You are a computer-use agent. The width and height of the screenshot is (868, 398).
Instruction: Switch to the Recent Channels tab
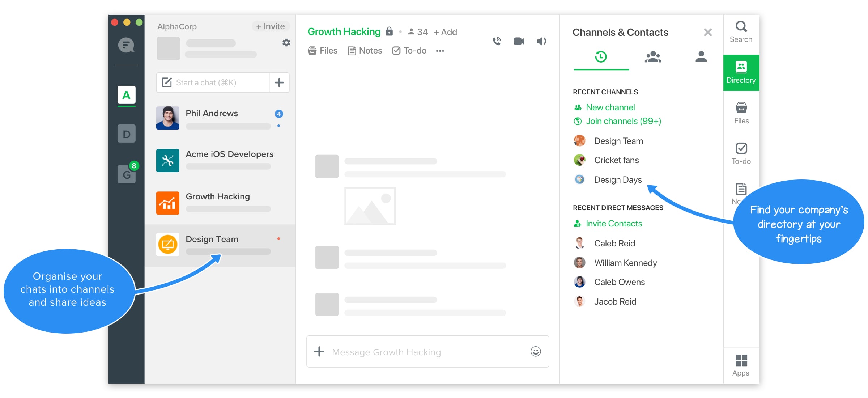tap(601, 57)
